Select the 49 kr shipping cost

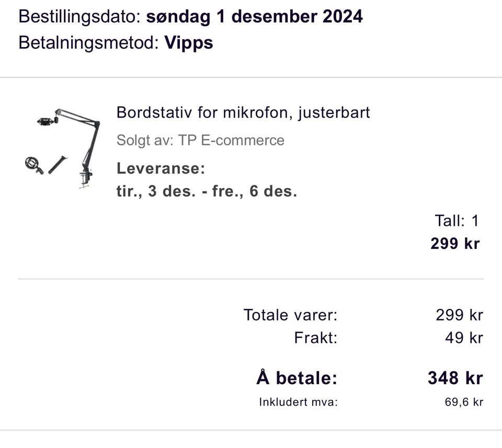coord(464,338)
